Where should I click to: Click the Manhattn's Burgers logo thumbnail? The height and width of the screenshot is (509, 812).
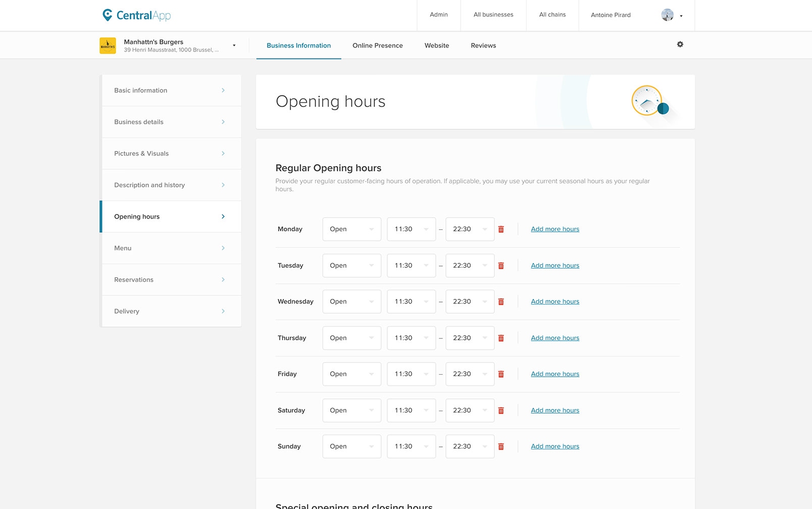(x=108, y=46)
